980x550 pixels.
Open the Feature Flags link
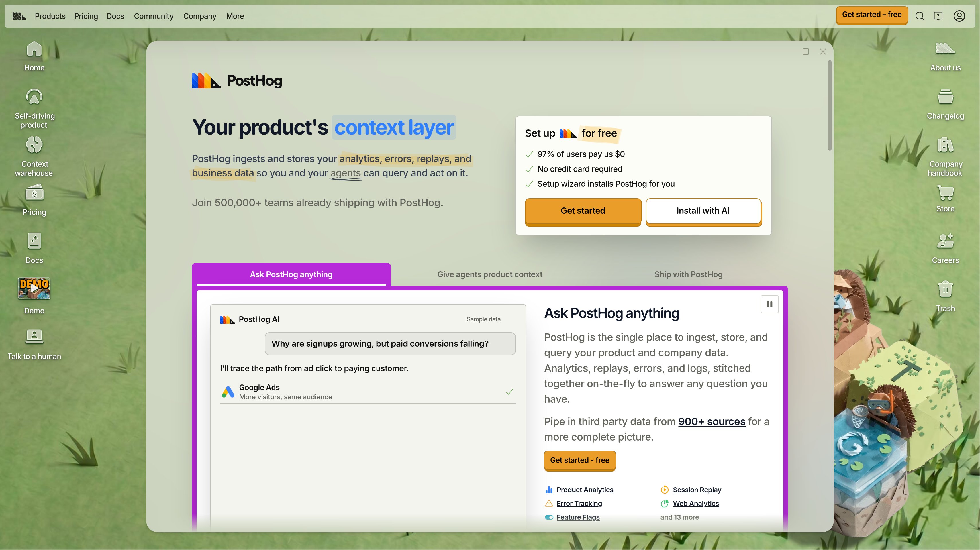click(x=578, y=517)
